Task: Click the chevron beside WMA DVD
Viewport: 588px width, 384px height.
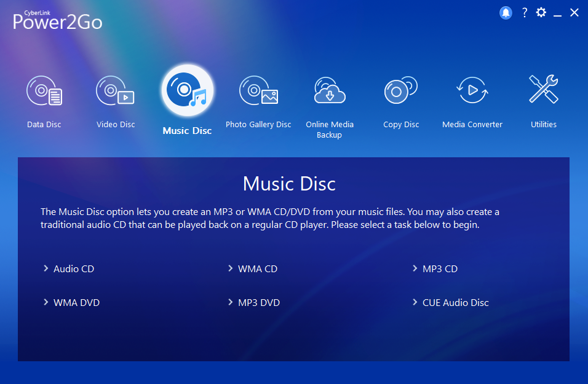Action: pyautogui.click(x=46, y=302)
